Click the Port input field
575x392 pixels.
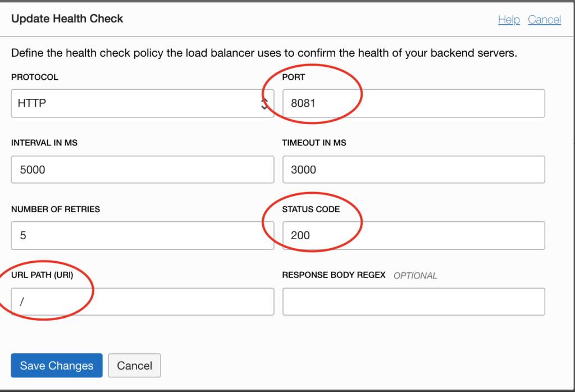pos(413,103)
